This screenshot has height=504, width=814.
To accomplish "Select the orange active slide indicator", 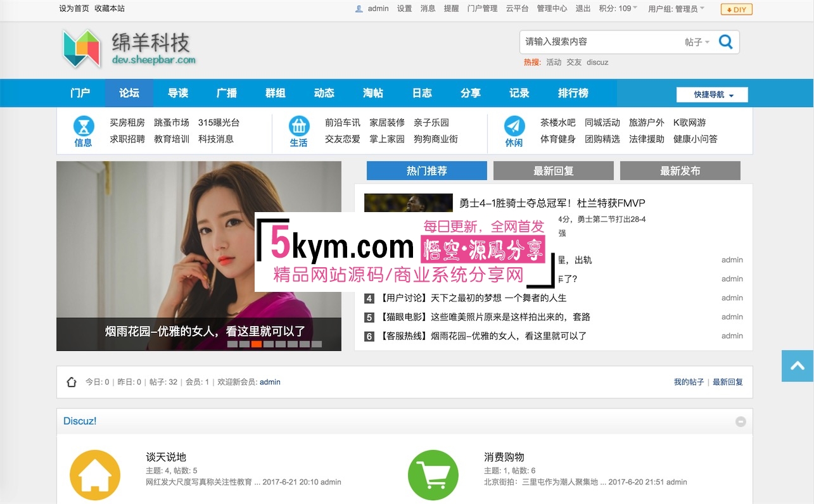I will 257,344.
